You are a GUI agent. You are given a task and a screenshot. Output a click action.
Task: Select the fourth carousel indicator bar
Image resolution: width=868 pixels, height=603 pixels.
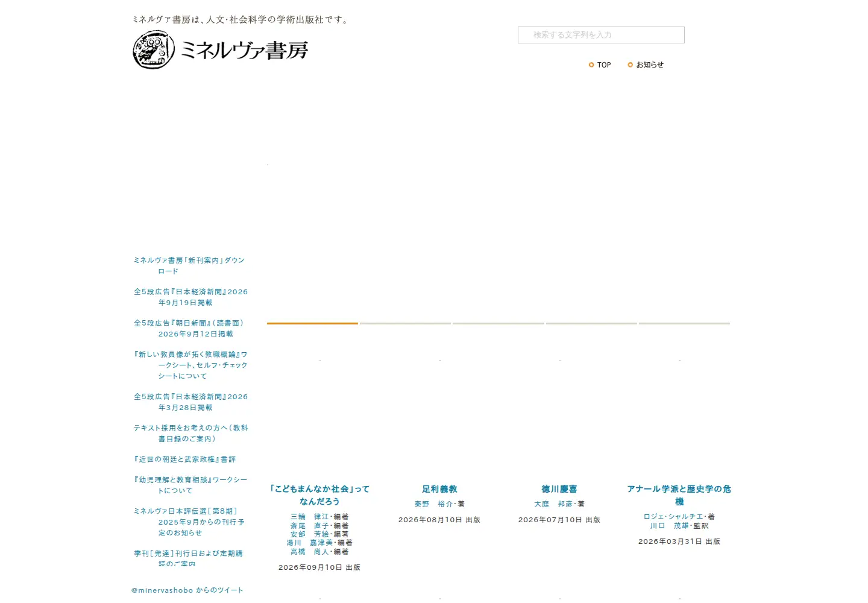[591, 323]
